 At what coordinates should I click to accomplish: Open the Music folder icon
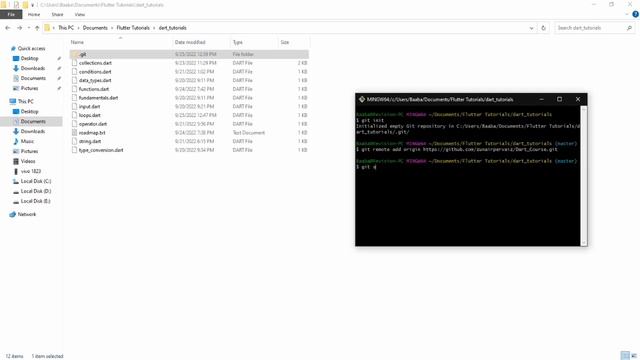pos(16,141)
